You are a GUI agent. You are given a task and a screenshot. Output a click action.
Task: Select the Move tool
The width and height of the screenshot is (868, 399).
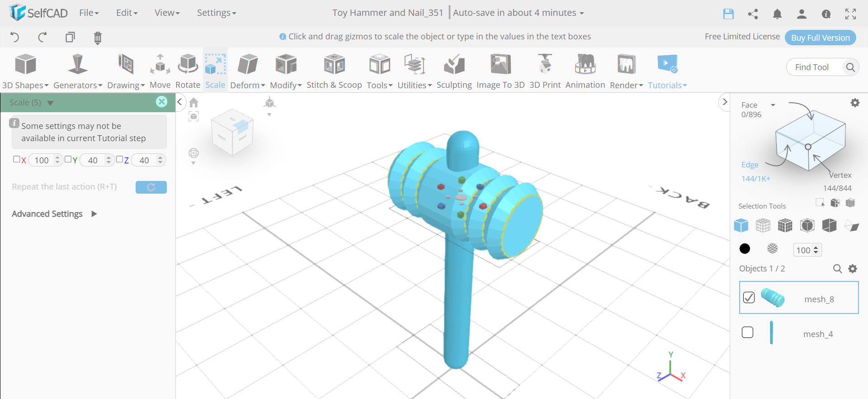[x=160, y=71]
